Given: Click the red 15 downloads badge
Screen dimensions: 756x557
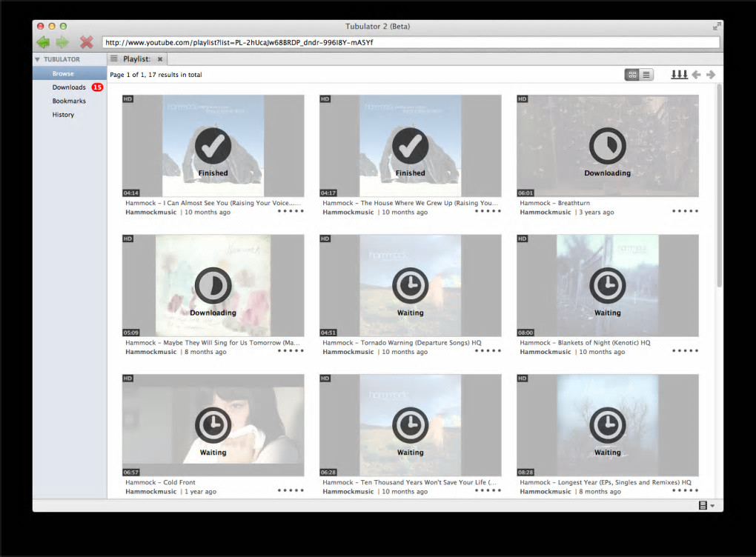Looking at the screenshot, I should [x=97, y=87].
